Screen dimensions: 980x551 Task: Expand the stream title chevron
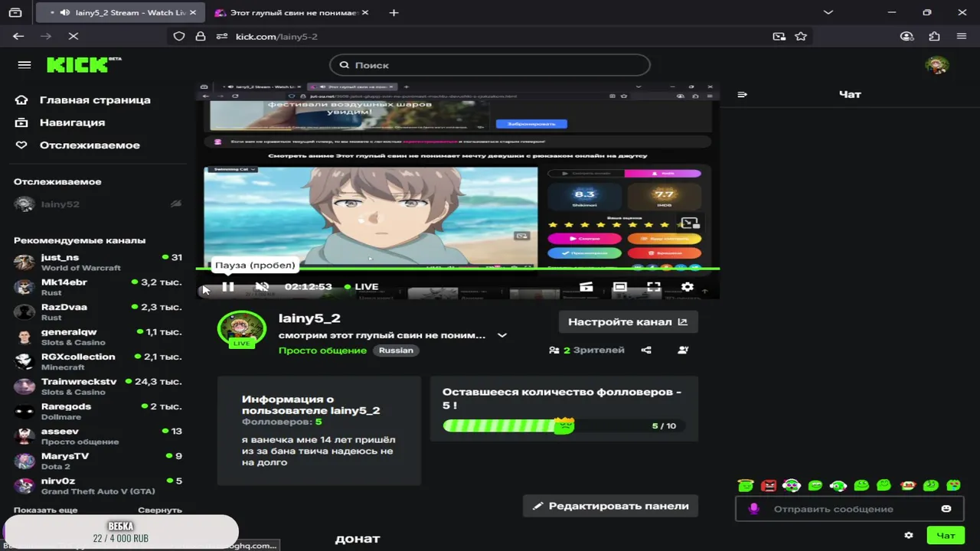point(502,335)
